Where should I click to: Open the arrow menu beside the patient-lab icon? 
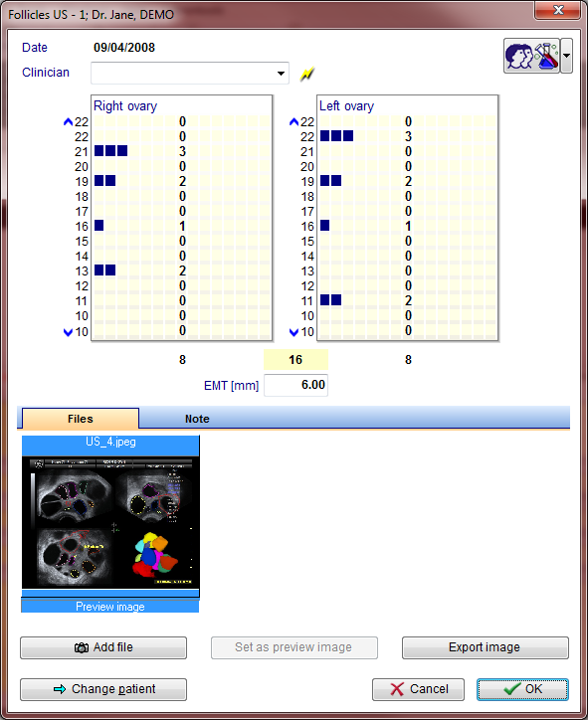point(567,56)
